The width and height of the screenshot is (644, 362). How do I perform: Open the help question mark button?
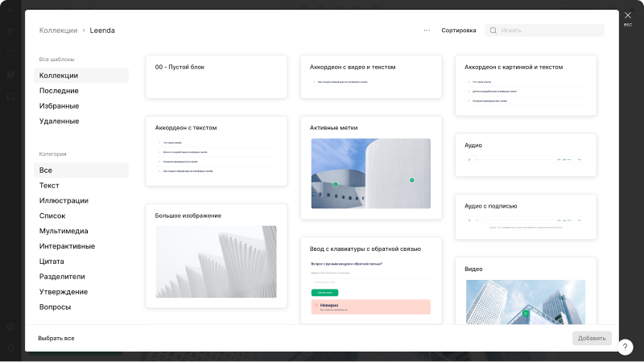pos(625,347)
